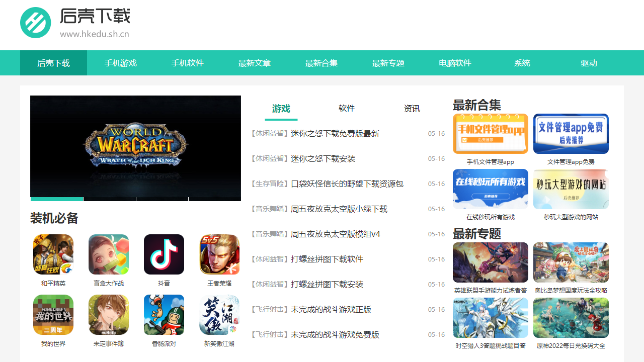Image resolution: width=644 pixels, height=362 pixels.
Task: Open the 在线秒玩所有游戏 collection thumbnail
Action: 491,189
